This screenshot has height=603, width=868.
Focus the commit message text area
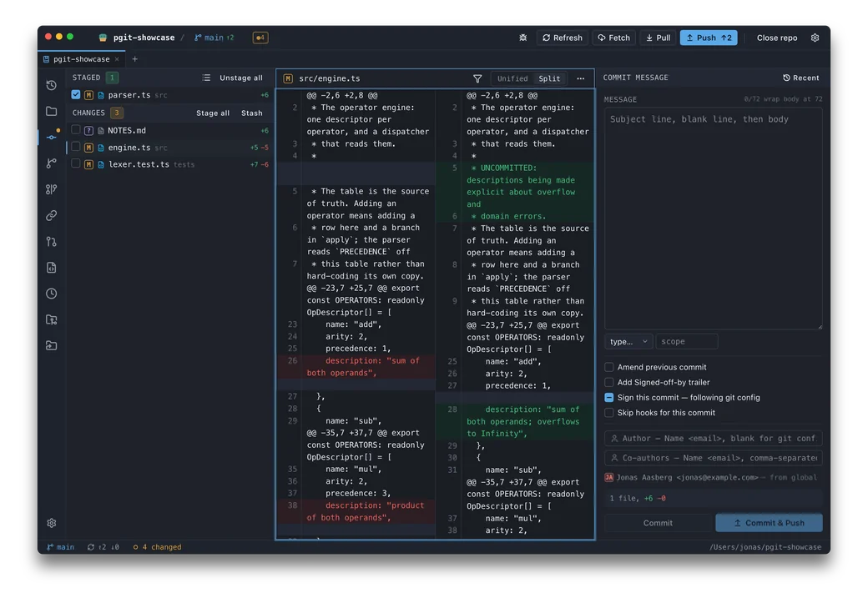[713, 219]
